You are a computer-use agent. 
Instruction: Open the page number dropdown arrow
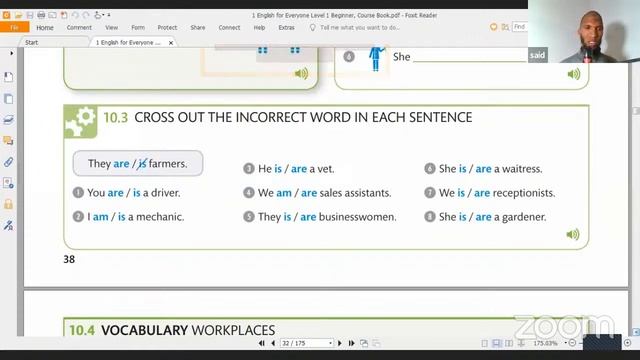point(330,343)
